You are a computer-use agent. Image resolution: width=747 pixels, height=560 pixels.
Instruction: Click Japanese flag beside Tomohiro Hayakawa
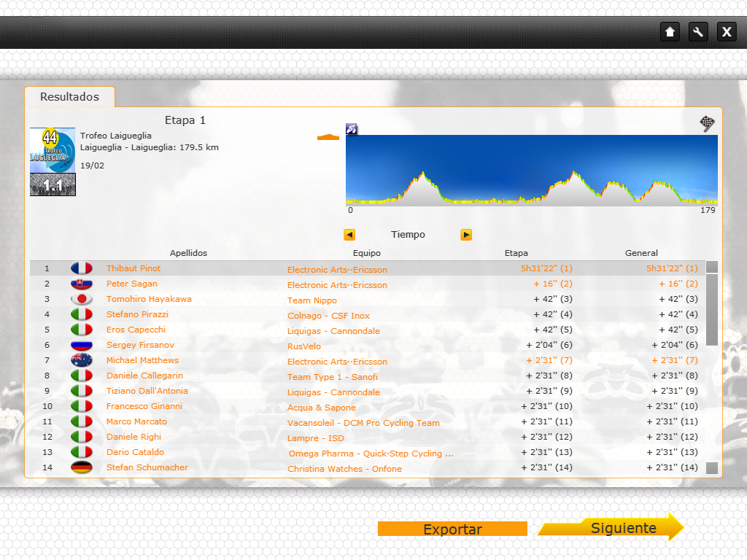82,299
